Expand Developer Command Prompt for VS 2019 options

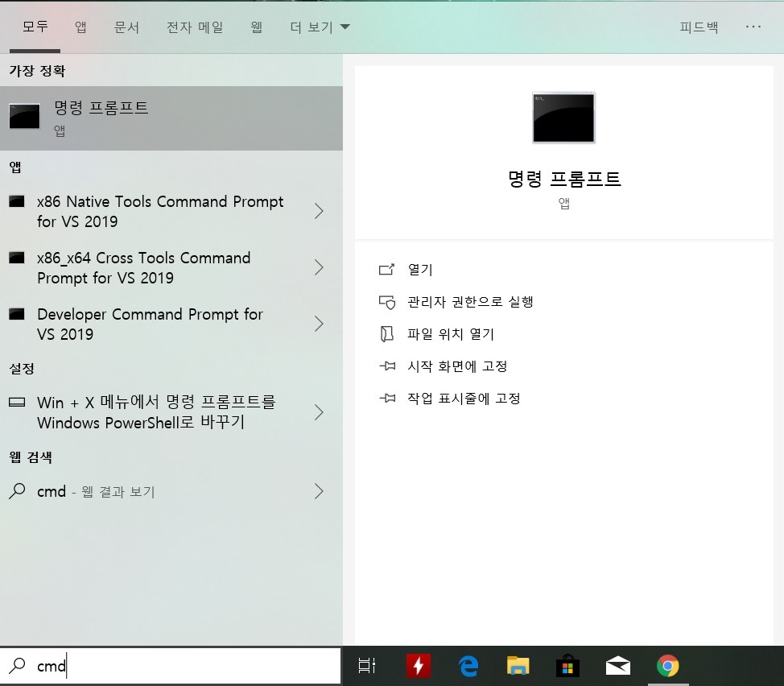coord(319,324)
